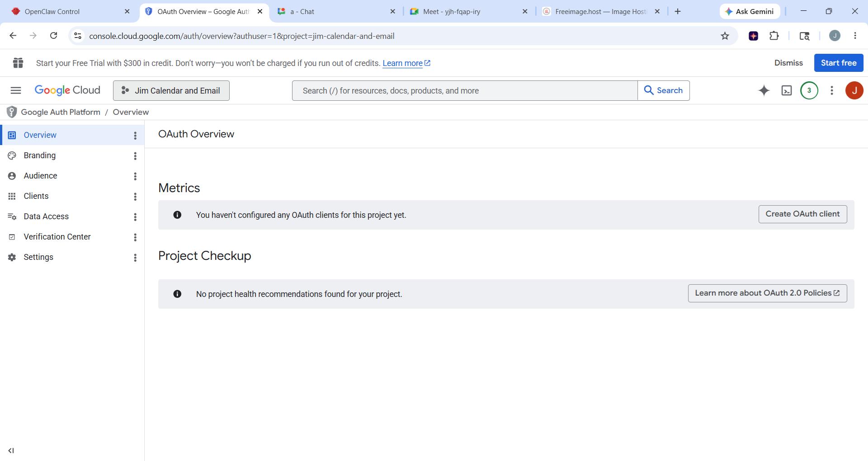Screen dimensions: 868x461
Task: Open more options for Data Access item
Action: pos(135,216)
